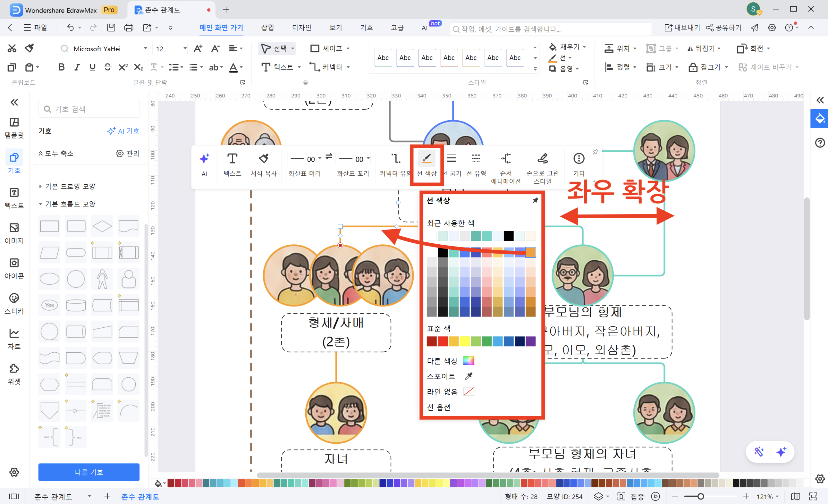828x504 pixels.
Task: Toggle bold text formatting
Action: 61,67
